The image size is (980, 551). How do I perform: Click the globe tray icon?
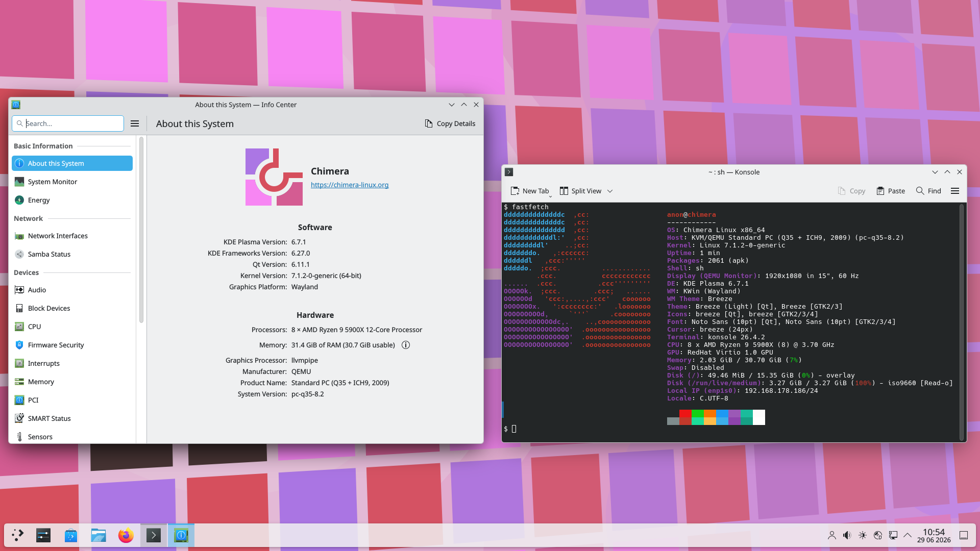pyautogui.click(x=878, y=535)
